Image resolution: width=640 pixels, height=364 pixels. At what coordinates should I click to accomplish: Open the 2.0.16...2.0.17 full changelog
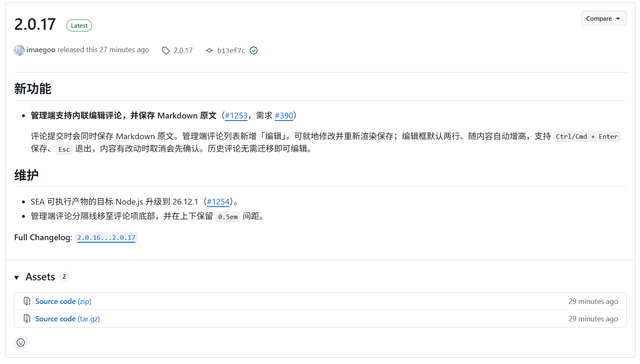[107, 238]
